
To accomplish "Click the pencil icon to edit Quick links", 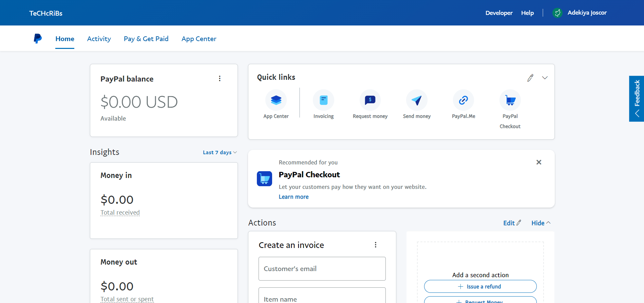I will pyautogui.click(x=530, y=78).
